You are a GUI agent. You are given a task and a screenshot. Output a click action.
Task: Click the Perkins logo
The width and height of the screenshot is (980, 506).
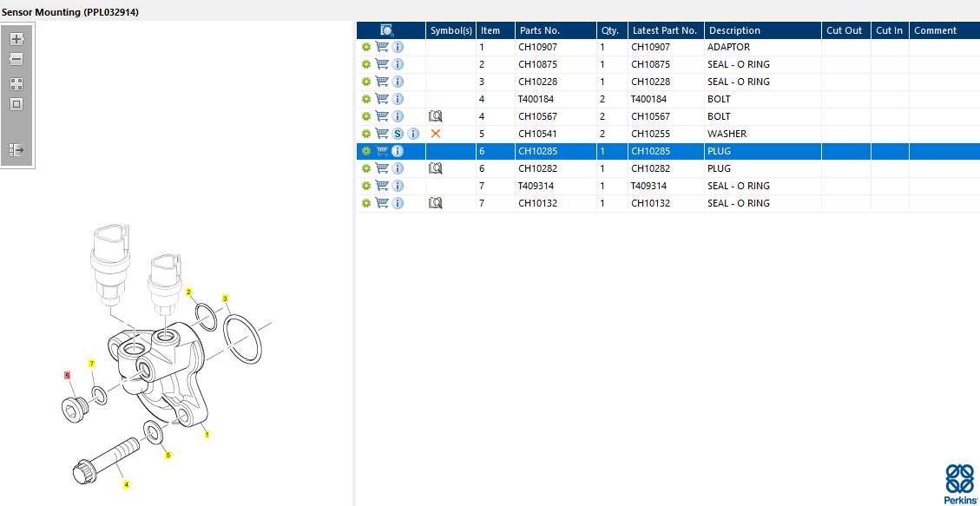pos(959,484)
